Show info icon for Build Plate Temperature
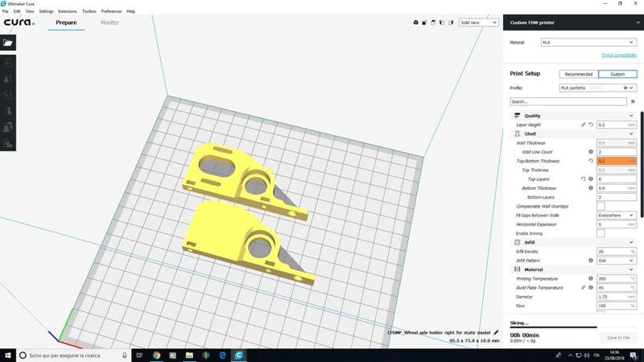Image resolution: width=644 pixels, height=362 pixels. [x=591, y=287]
